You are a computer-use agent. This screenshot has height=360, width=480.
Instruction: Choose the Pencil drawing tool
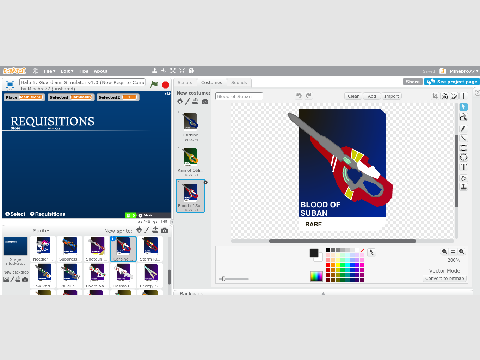(x=464, y=128)
